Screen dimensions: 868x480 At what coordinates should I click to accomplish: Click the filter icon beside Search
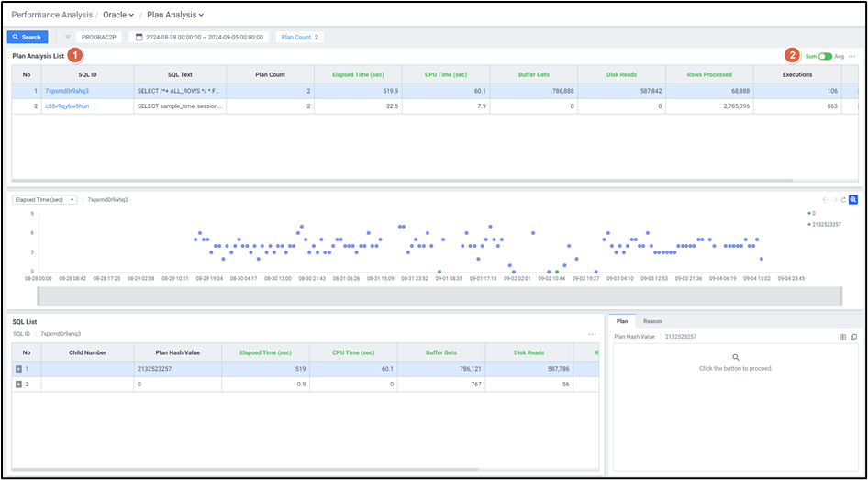point(67,38)
